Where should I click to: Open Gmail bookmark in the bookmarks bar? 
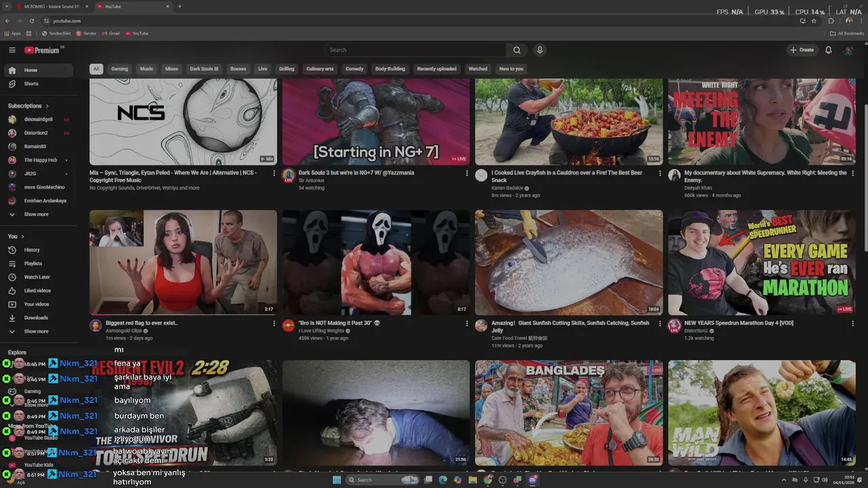coord(111,33)
